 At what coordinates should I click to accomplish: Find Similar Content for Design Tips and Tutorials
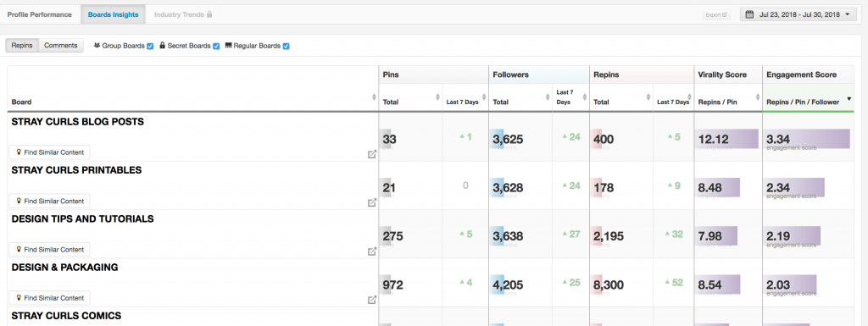[x=49, y=249]
